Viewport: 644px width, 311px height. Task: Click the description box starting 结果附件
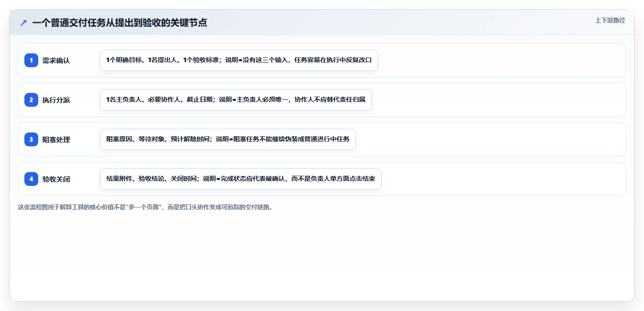pyautogui.click(x=241, y=179)
